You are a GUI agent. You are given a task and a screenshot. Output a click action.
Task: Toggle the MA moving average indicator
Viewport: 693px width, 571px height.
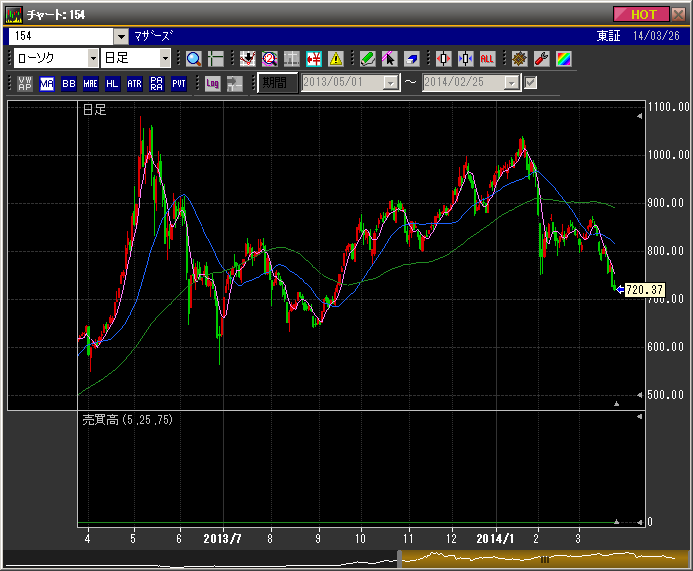[47, 83]
